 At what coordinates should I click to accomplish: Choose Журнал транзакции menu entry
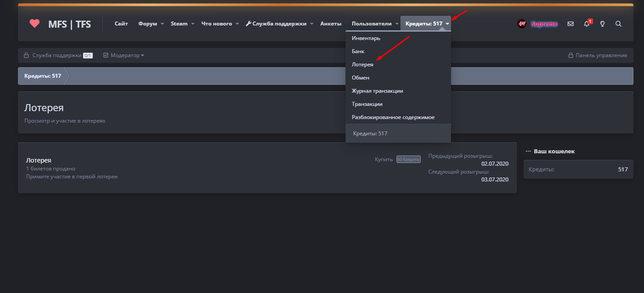pos(377,91)
